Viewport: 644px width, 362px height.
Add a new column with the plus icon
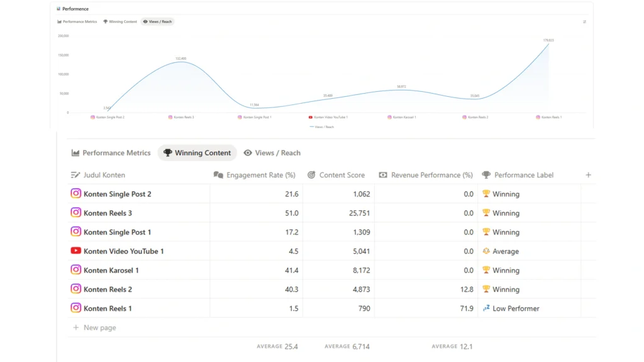[x=588, y=175]
